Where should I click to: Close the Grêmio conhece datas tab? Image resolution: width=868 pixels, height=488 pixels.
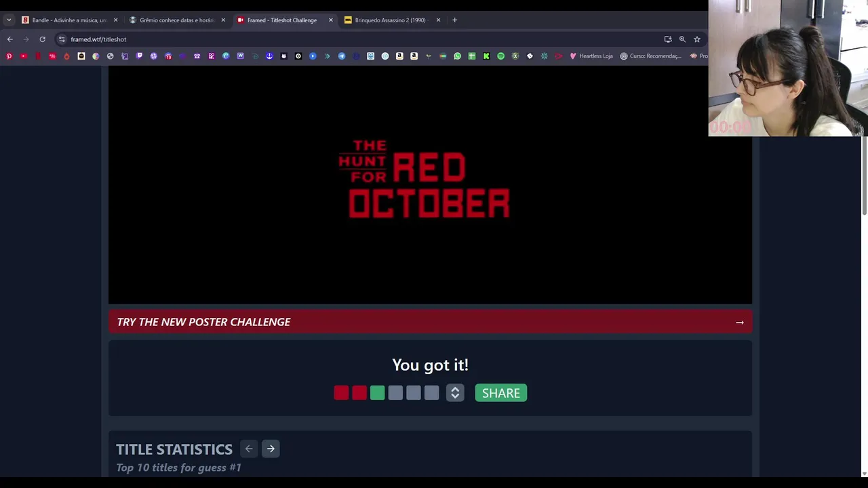223,20
